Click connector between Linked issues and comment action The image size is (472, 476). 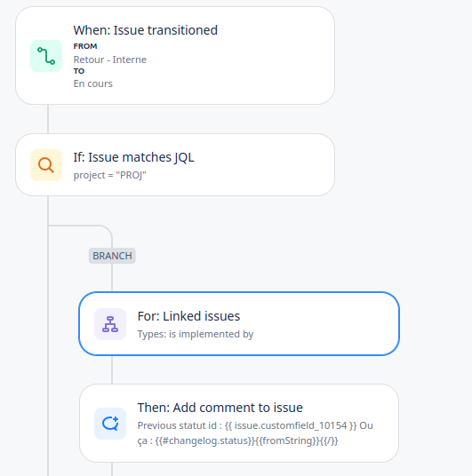(112, 369)
